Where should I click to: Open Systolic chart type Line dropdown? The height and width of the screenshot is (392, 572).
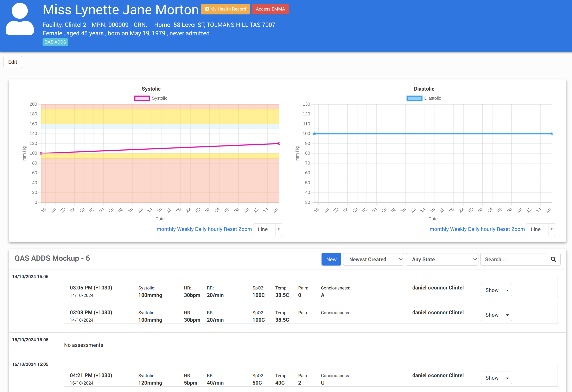[267, 229]
